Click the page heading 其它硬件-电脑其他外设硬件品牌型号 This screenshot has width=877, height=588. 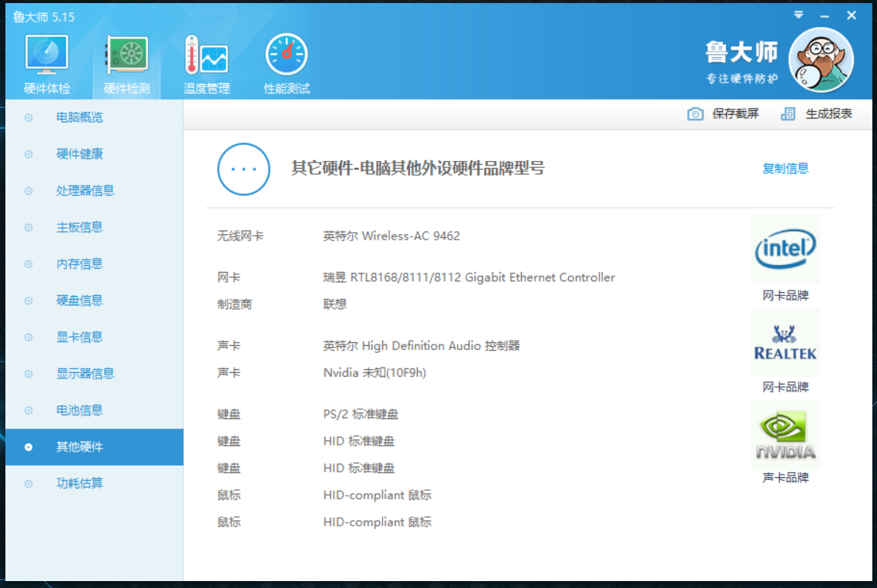418,168
